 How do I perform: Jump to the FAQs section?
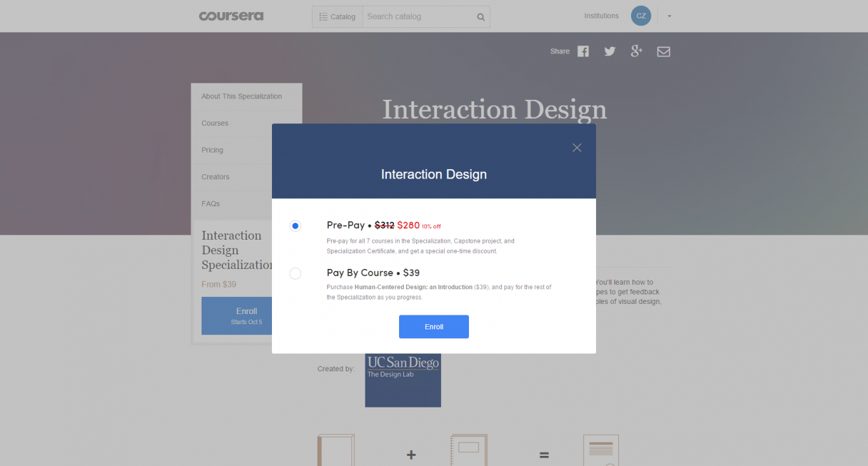click(210, 203)
